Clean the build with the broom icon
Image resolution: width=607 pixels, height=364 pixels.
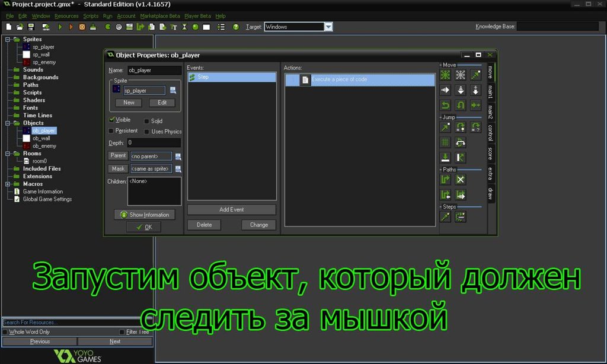(93, 27)
